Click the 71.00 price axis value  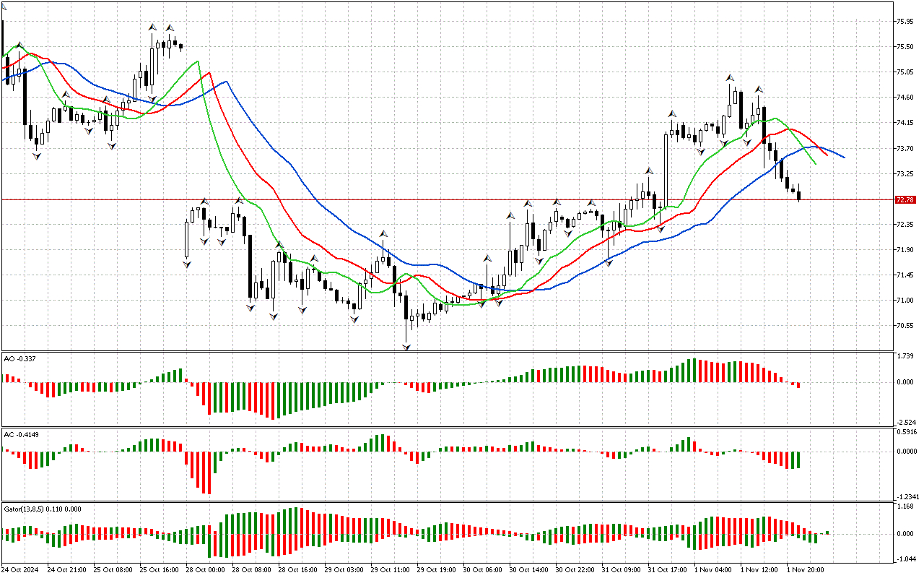click(x=905, y=301)
